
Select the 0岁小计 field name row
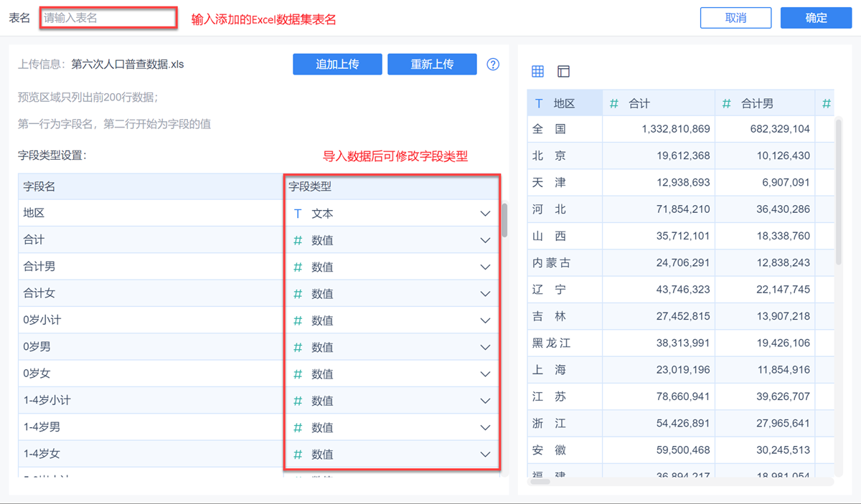point(151,320)
